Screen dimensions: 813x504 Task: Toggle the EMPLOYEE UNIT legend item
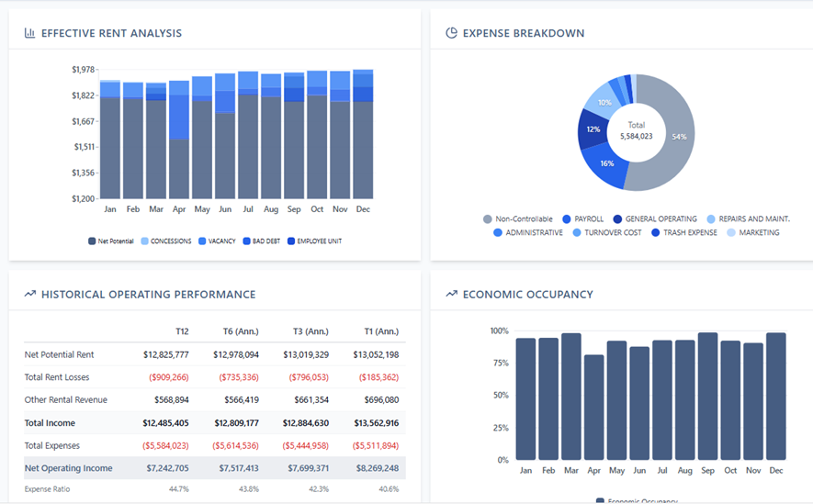pos(315,241)
